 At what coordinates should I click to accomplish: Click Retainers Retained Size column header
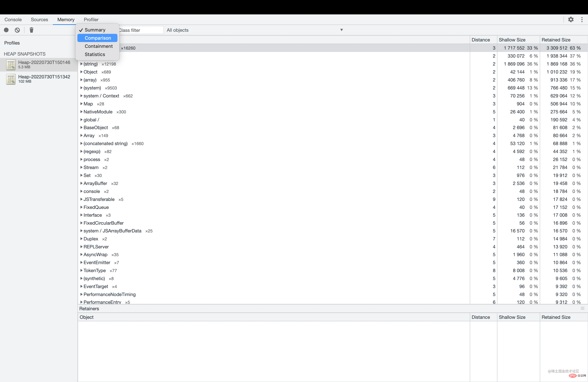pos(563,317)
